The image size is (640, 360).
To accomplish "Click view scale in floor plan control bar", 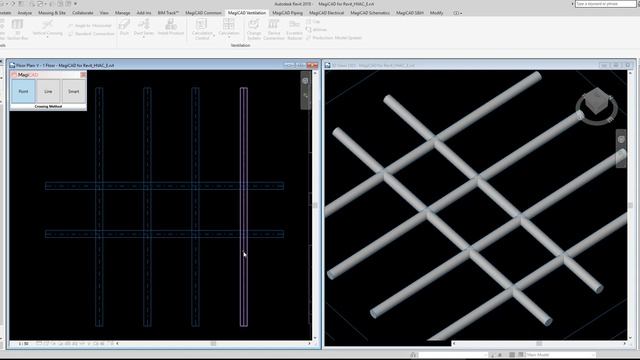I will click(x=24, y=344).
